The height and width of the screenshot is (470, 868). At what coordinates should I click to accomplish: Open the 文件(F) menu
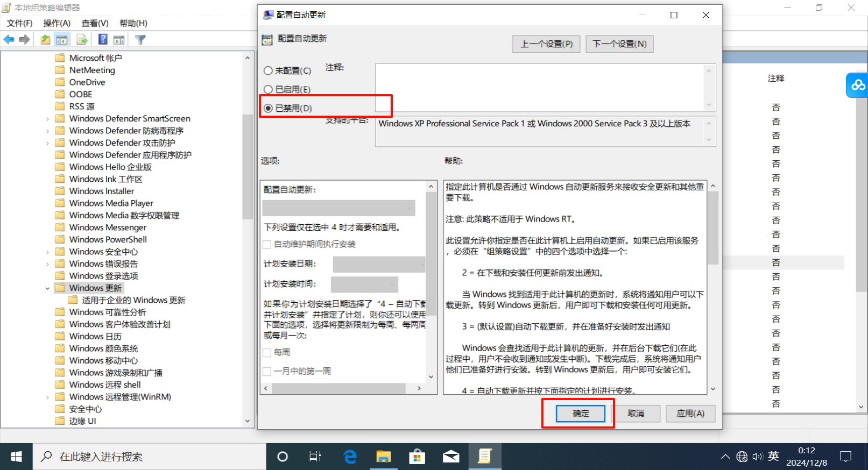click(x=19, y=23)
